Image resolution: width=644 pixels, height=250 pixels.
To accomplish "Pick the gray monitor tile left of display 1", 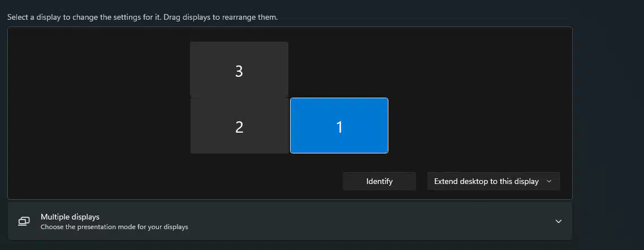I will pos(239,125).
